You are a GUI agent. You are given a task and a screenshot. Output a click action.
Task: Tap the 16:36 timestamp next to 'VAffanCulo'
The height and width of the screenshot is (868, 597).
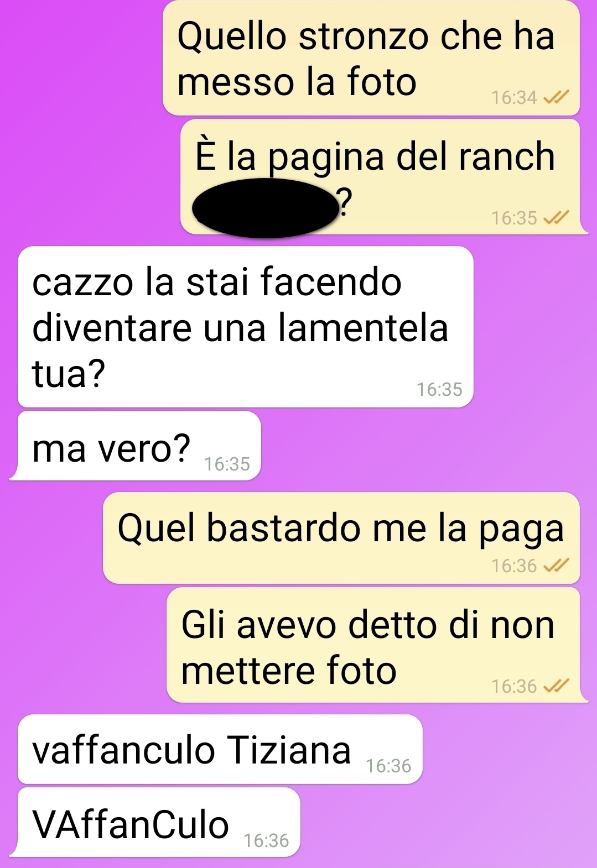tap(266, 841)
